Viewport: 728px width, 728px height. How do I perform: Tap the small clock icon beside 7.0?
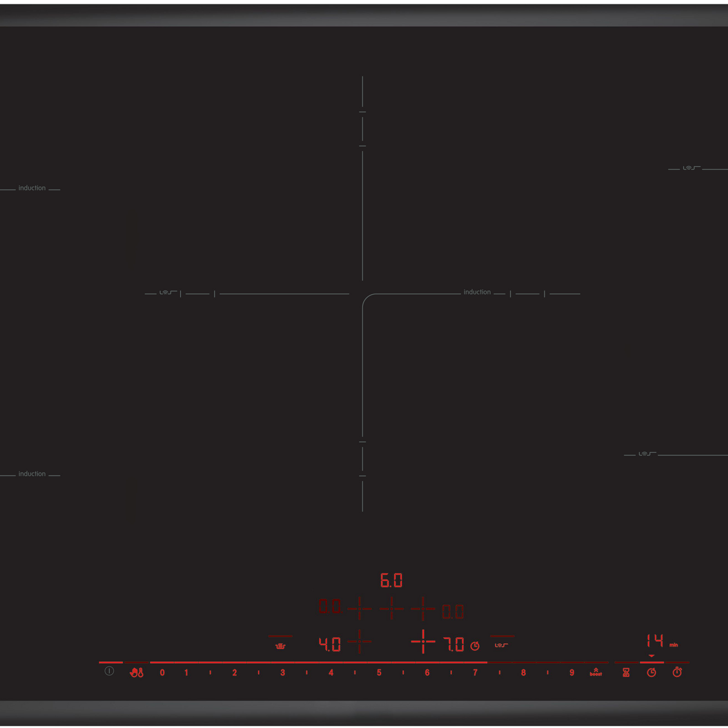[475, 646]
